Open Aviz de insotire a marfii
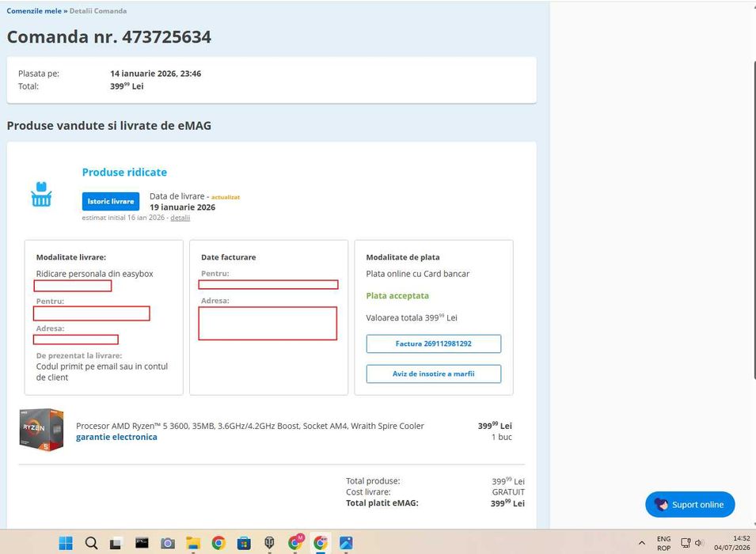 pyautogui.click(x=434, y=374)
